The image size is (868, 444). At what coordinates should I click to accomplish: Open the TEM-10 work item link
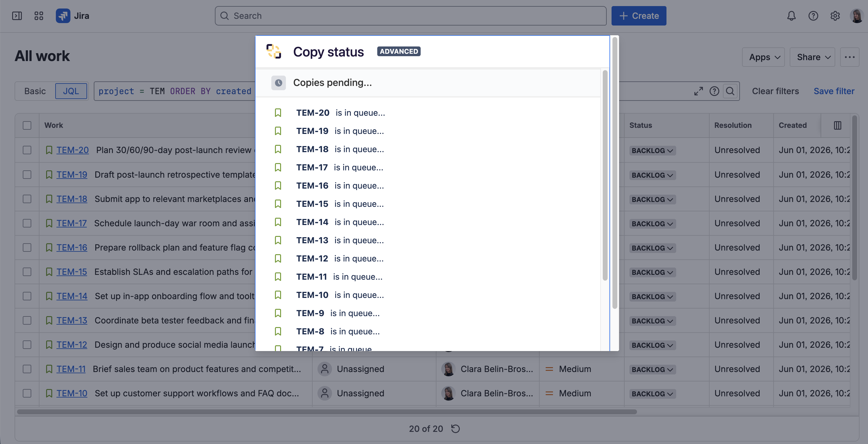(x=72, y=393)
